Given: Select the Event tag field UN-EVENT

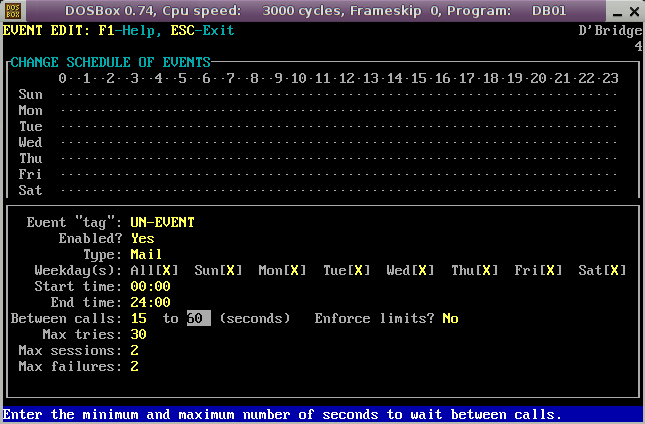Looking at the screenshot, I should pyautogui.click(x=162, y=222).
